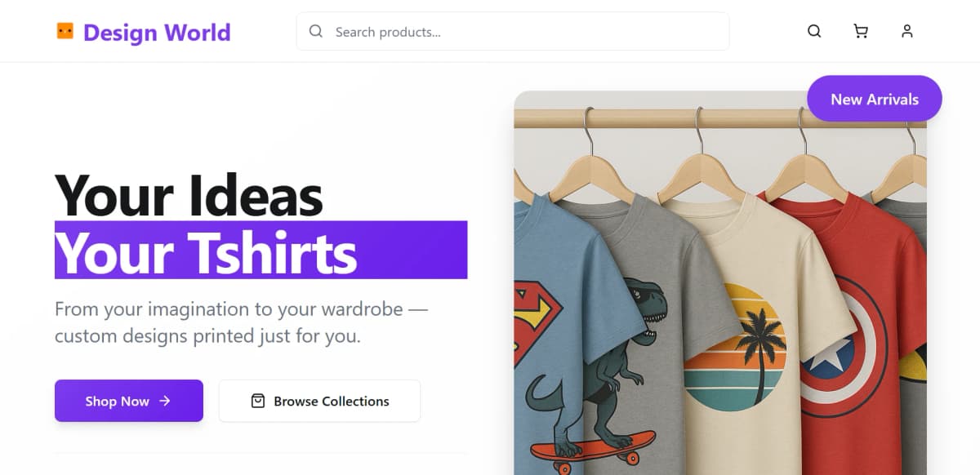The height and width of the screenshot is (475, 980).
Task: Click the arrow icon in Shop Now
Action: point(165,401)
